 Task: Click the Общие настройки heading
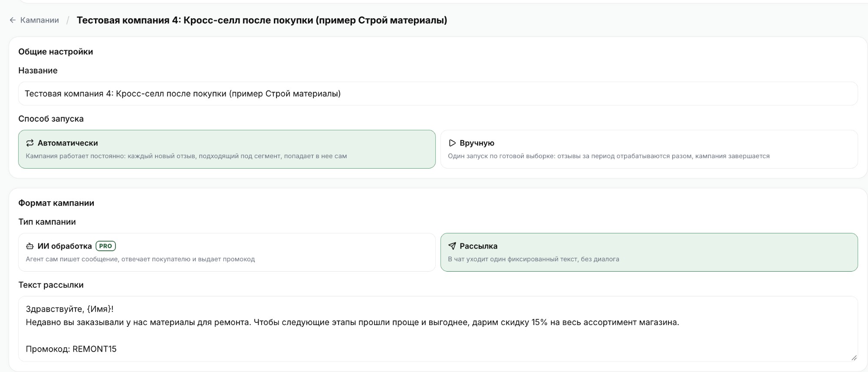(x=56, y=52)
